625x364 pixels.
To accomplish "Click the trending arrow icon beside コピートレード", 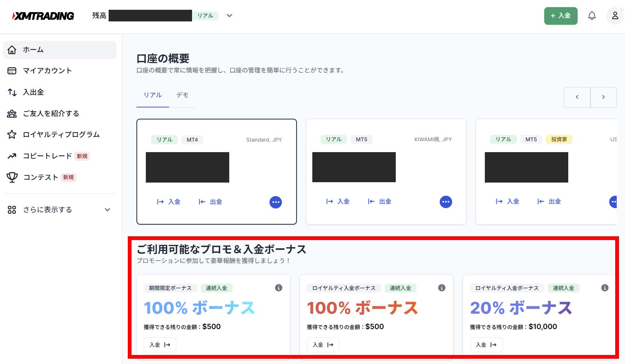I will tap(12, 156).
